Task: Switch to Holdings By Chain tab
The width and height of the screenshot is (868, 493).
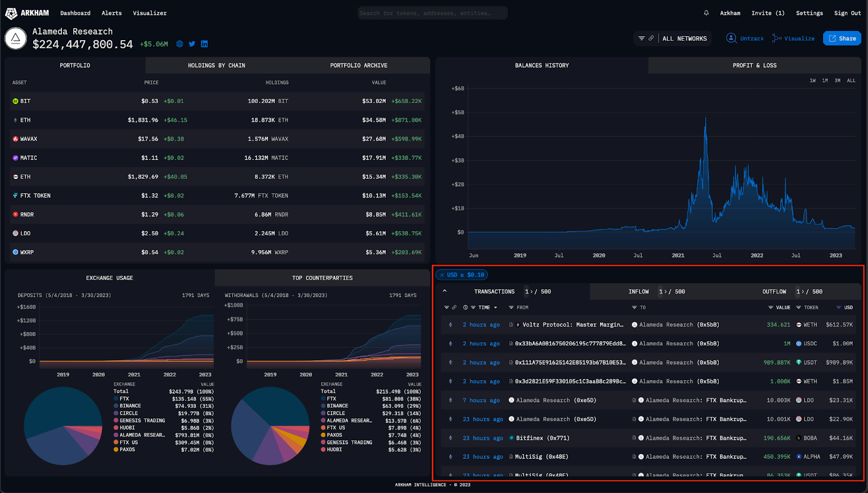Action: click(216, 66)
